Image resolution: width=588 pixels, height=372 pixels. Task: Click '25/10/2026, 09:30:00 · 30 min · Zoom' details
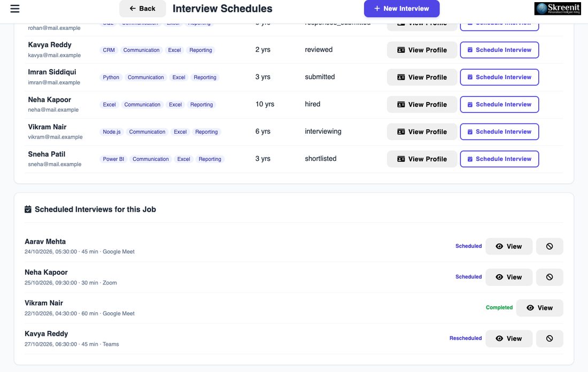[x=71, y=283]
